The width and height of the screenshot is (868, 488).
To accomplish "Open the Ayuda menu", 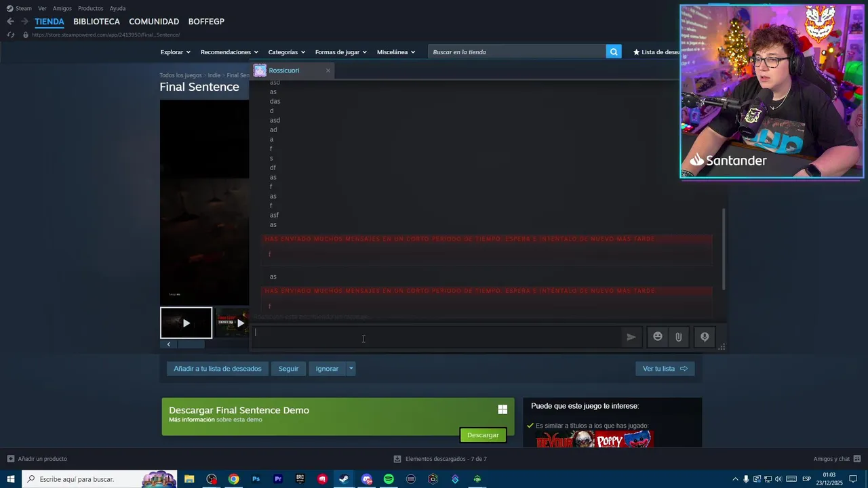I will pos(117,8).
